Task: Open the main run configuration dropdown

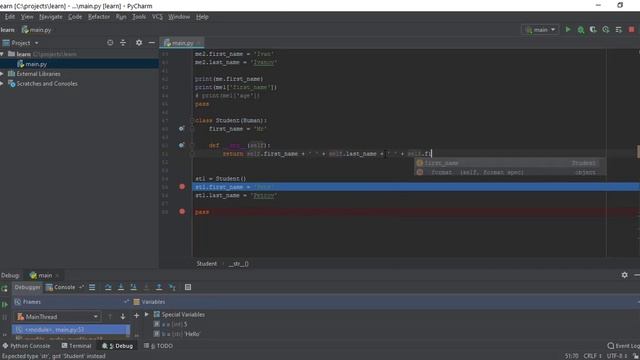Action: pos(540,29)
